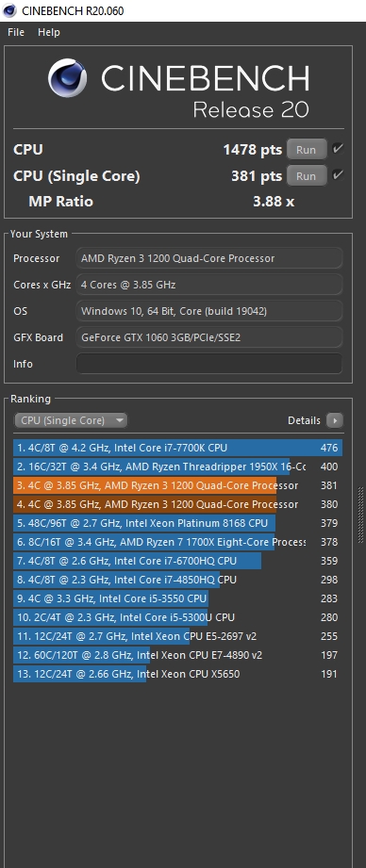Click the MP Ratio value 3.88 x
366x868 pixels.
pyautogui.click(x=274, y=202)
